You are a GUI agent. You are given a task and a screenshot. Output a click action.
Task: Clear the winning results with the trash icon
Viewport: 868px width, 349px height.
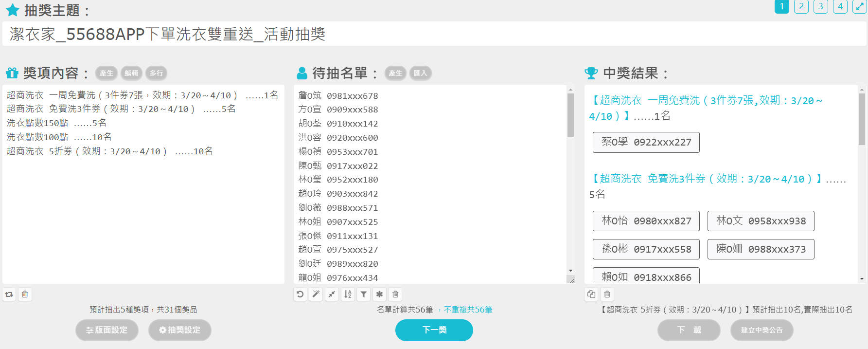point(607,294)
